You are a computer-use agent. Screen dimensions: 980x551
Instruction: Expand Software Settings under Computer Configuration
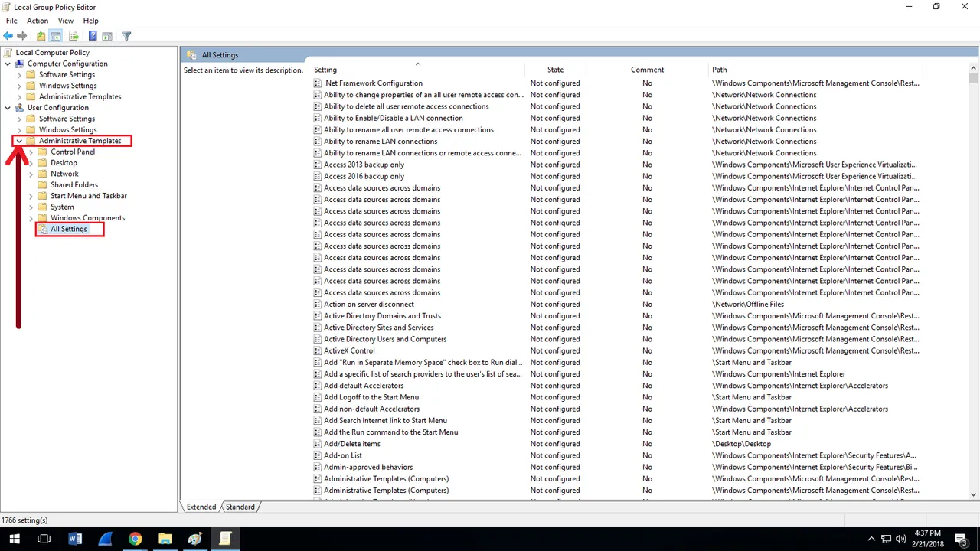19,75
